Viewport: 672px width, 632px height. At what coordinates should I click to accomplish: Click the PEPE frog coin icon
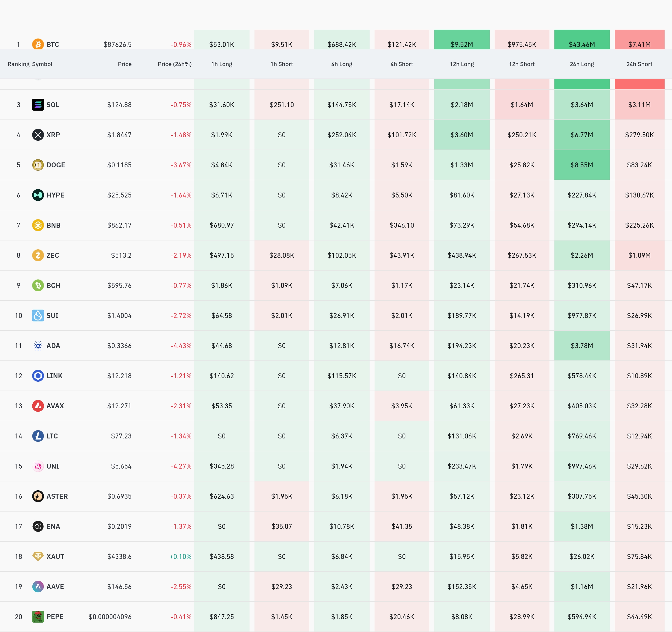[x=38, y=616]
